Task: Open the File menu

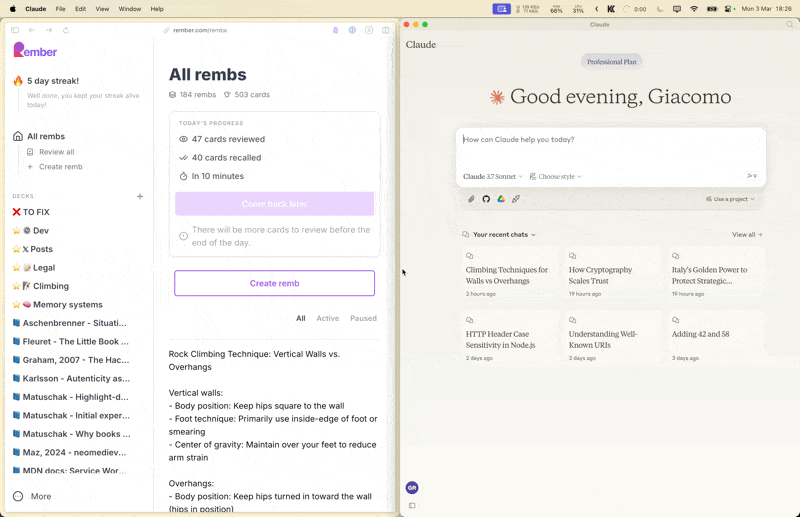Action: pyautogui.click(x=60, y=9)
